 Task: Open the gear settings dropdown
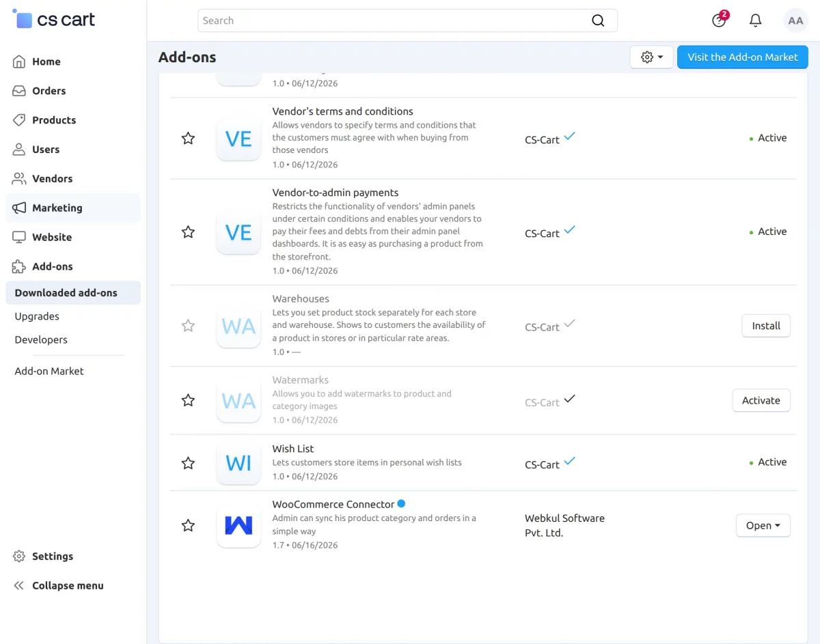coord(652,57)
